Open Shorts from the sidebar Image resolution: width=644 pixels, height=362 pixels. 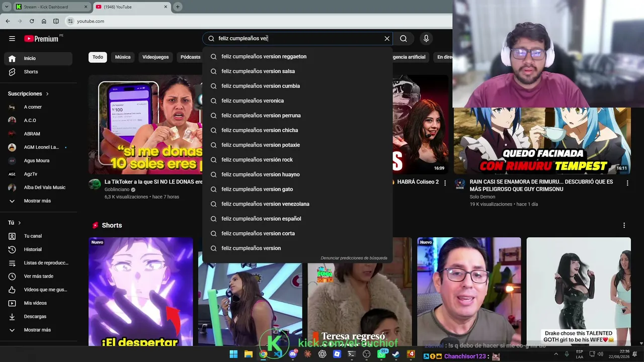click(38, 72)
